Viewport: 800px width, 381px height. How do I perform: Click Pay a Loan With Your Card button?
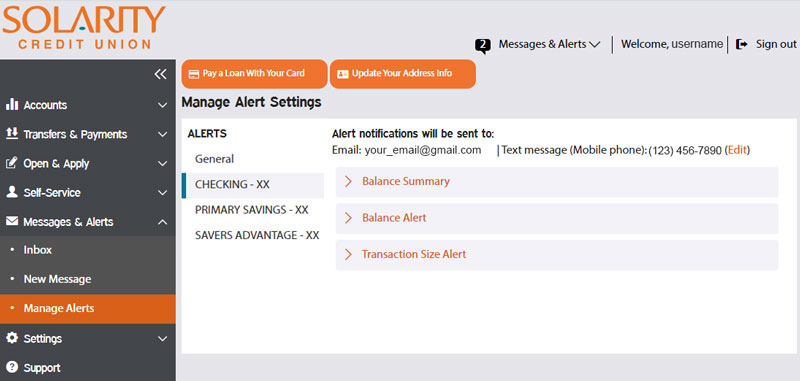(254, 74)
